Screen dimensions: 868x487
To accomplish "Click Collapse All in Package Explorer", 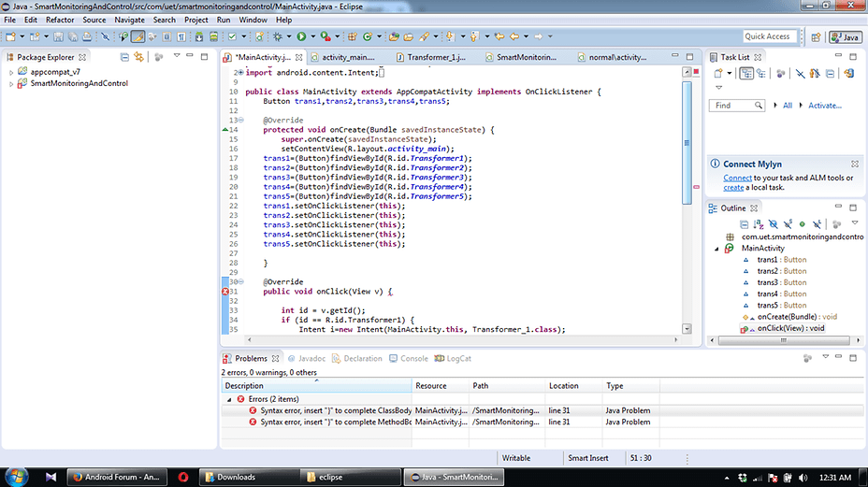I will coord(124,57).
